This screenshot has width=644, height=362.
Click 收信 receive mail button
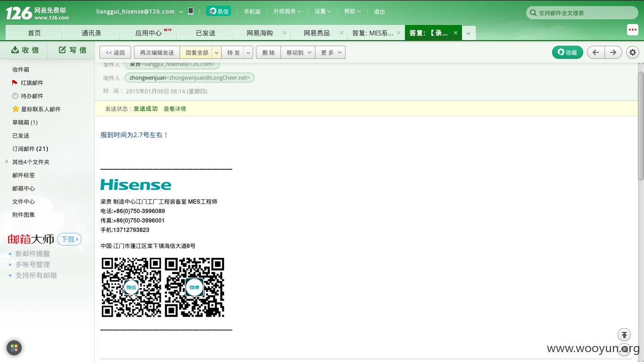pos(25,50)
